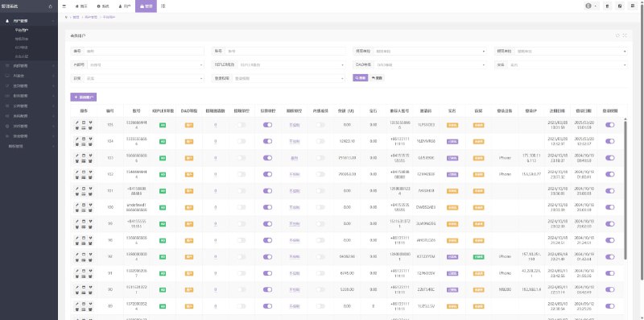Click the hamburger menu icon in the top bar
Screen dimensions: 644x320
(64, 6)
